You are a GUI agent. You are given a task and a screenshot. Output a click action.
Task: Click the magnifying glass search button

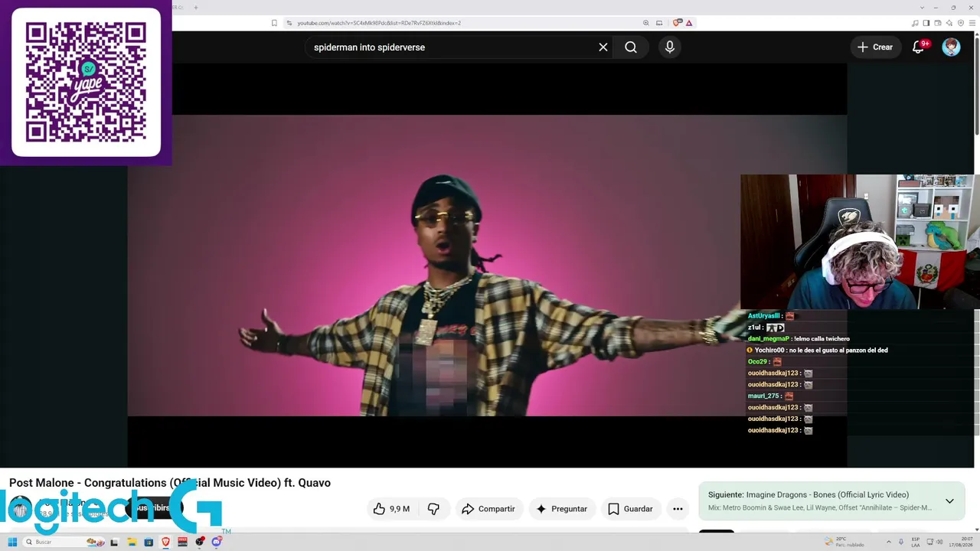pyautogui.click(x=631, y=47)
